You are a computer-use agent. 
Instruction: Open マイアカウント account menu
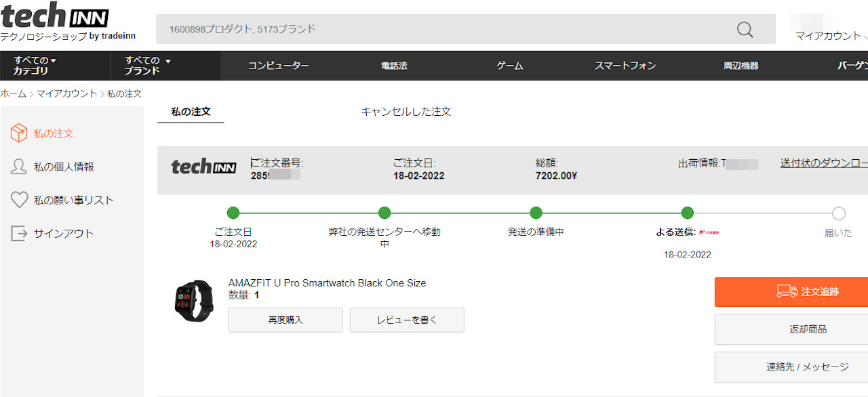click(x=831, y=36)
